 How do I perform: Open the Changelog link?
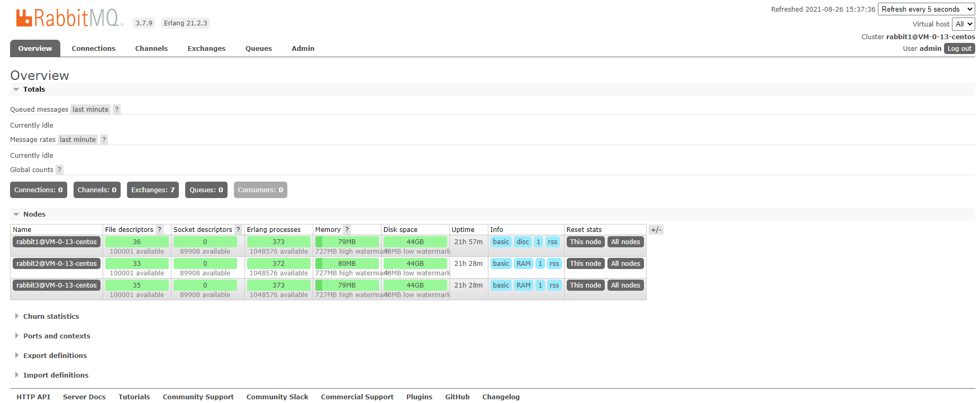point(501,397)
